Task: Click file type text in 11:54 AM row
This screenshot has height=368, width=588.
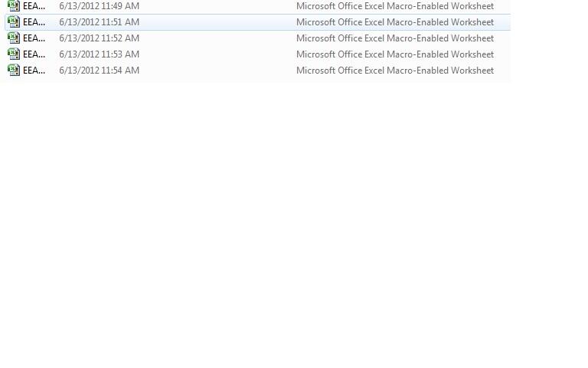Action: coord(395,71)
